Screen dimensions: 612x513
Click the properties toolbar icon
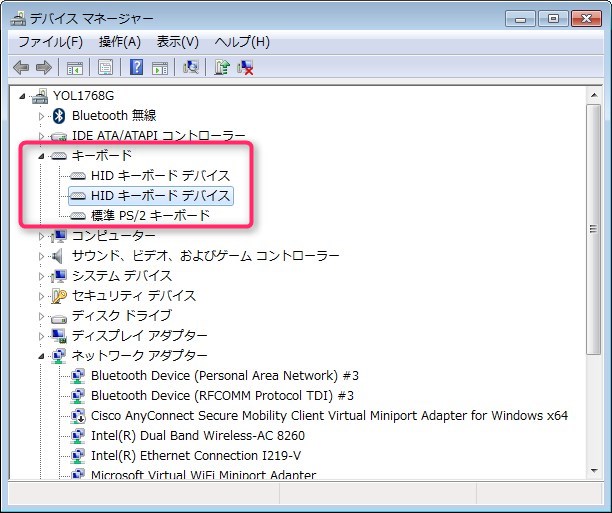pos(105,67)
